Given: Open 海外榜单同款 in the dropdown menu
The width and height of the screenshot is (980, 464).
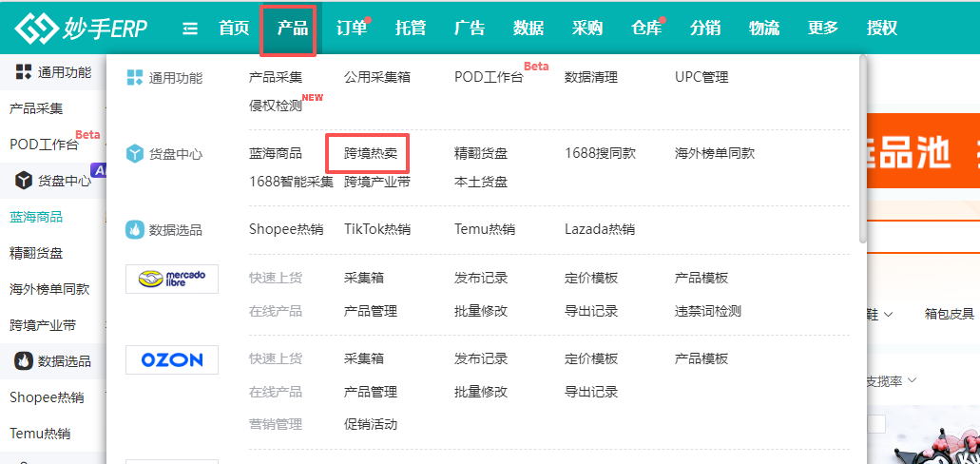Looking at the screenshot, I should coord(715,153).
